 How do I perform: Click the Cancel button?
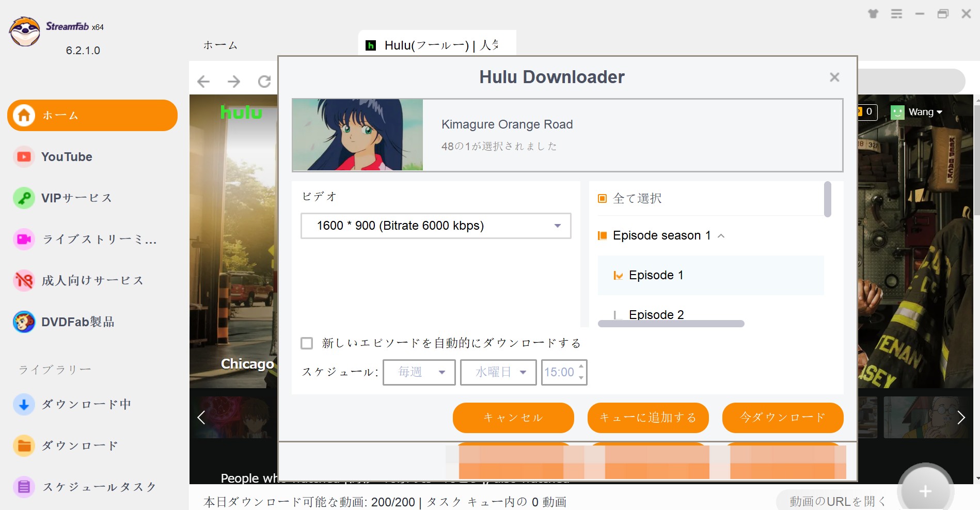click(x=513, y=418)
